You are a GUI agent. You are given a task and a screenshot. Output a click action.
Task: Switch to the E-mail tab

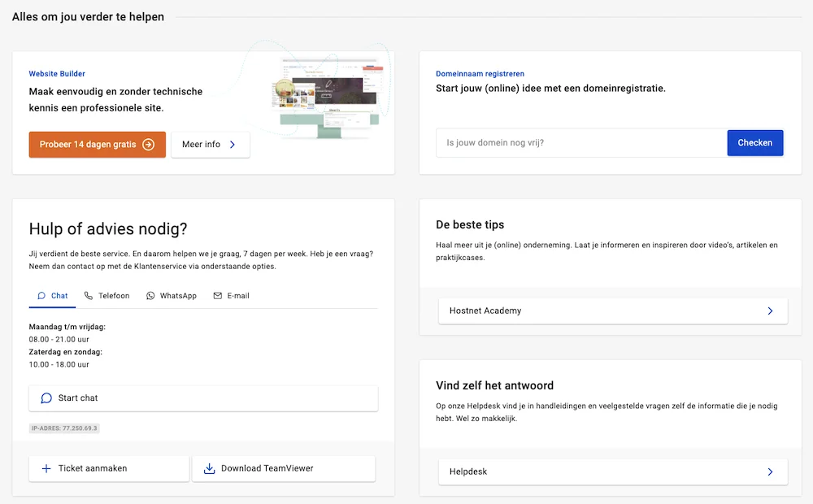tap(231, 296)
